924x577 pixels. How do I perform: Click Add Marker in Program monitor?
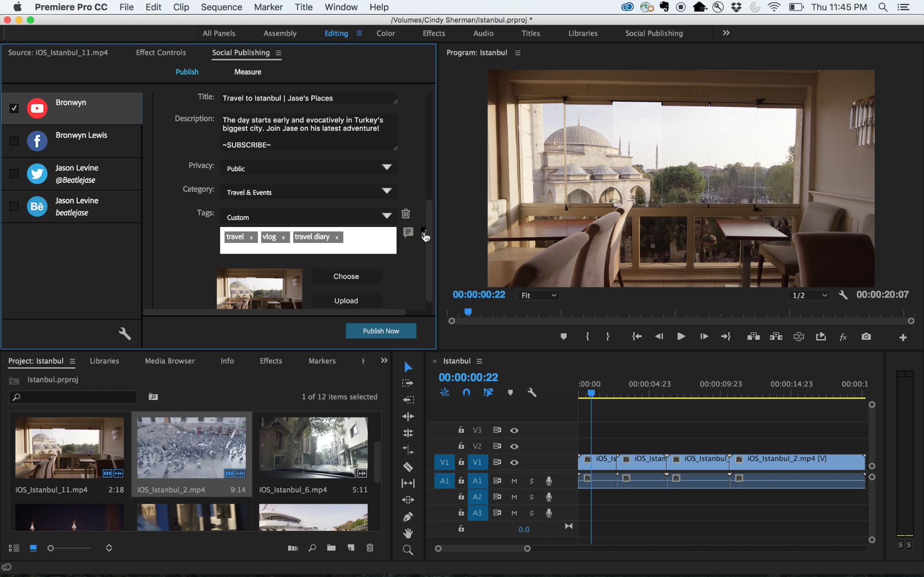pyautogui.click(x=563, y=337)
